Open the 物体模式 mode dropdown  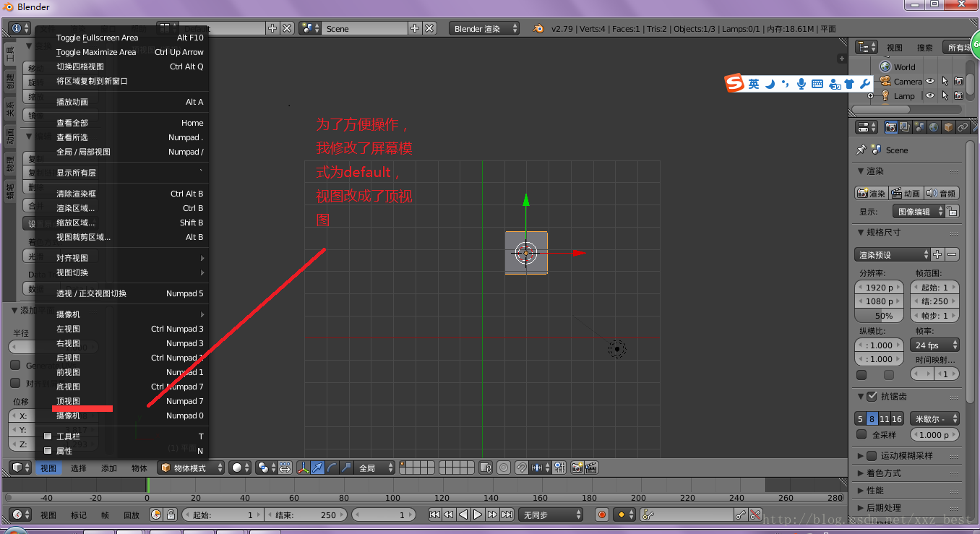(191, 468)
